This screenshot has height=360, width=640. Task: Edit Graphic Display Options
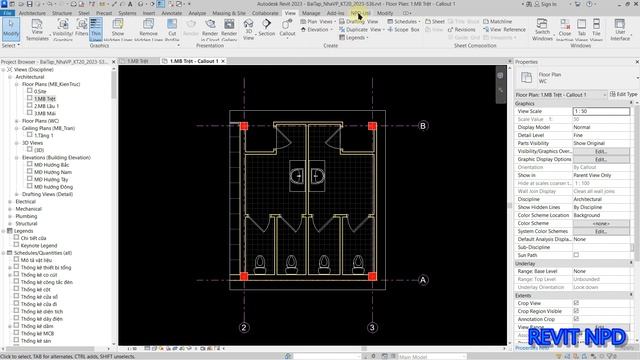[601, 159]
